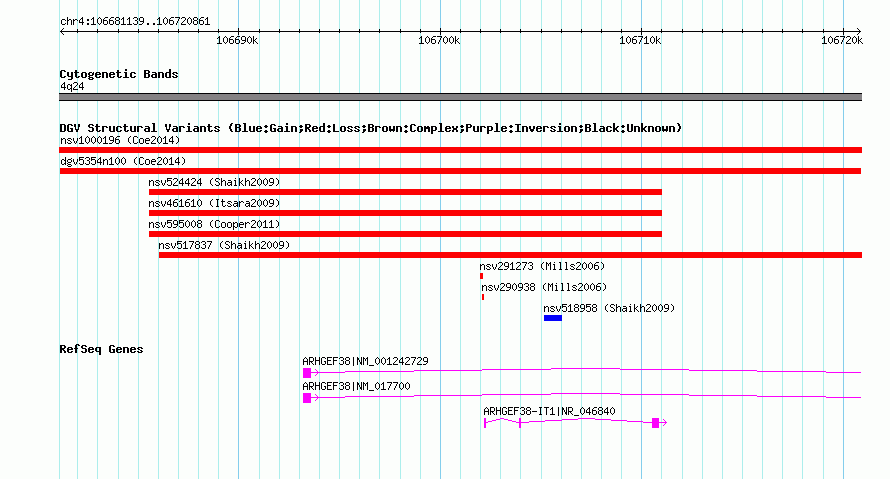Image resolution: width=890 pixels, height=479 pixels.
Task: Click the ARHGEF38|NM_001242729 gene label
Action: [365, 361]
